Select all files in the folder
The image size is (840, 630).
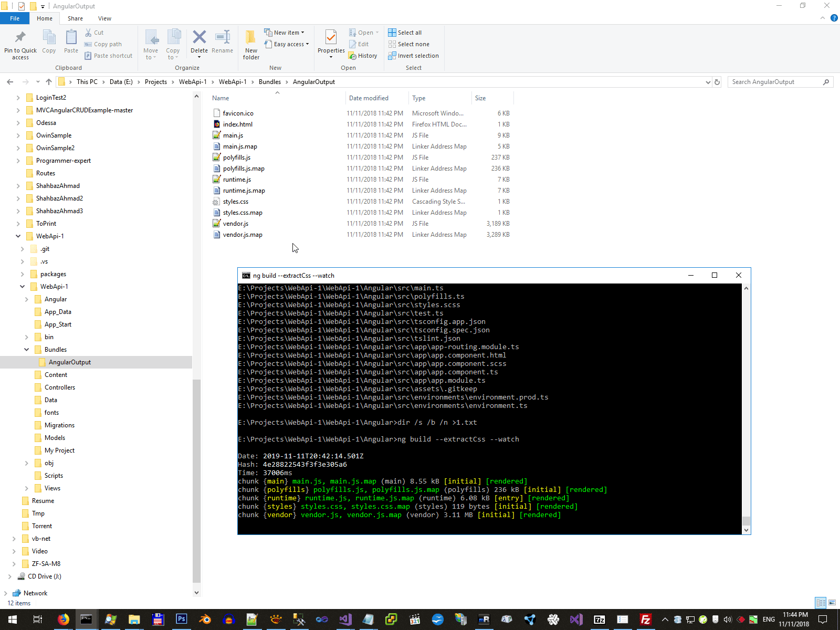[405, 33]
